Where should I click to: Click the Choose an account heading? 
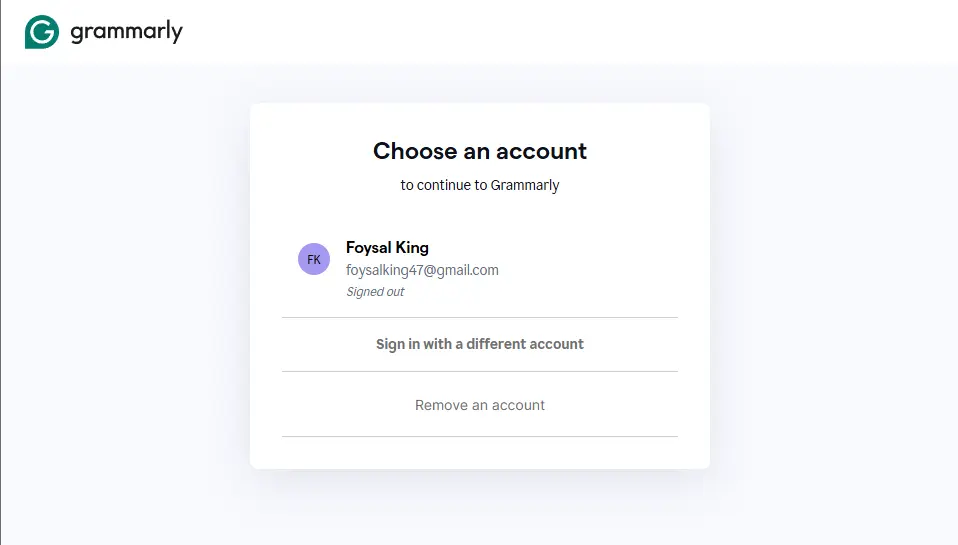(x=480, y=151)
